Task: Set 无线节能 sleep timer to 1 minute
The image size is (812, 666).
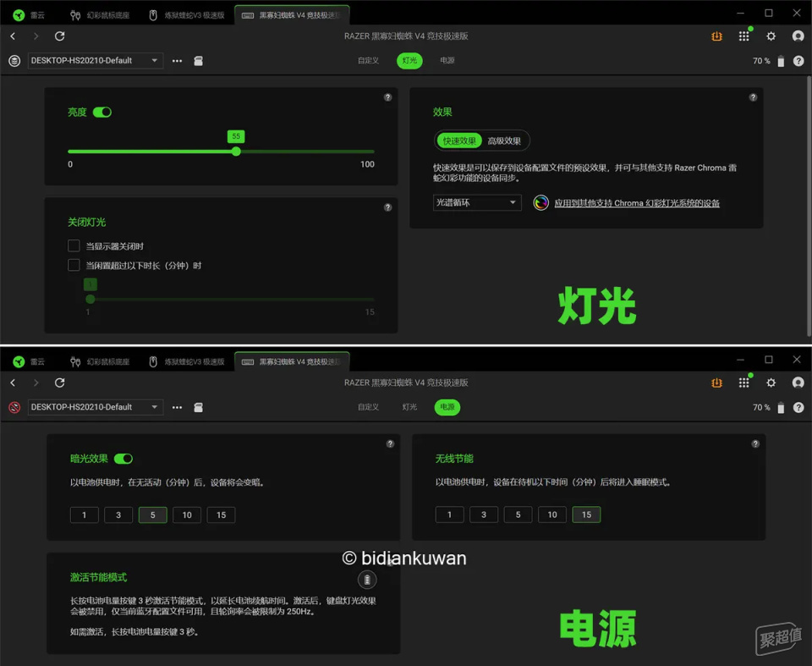Action: click(449, 515)
